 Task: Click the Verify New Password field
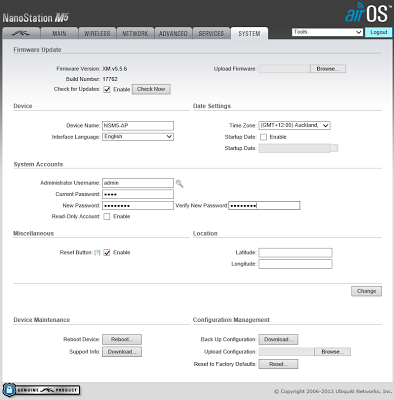point(264,206)
